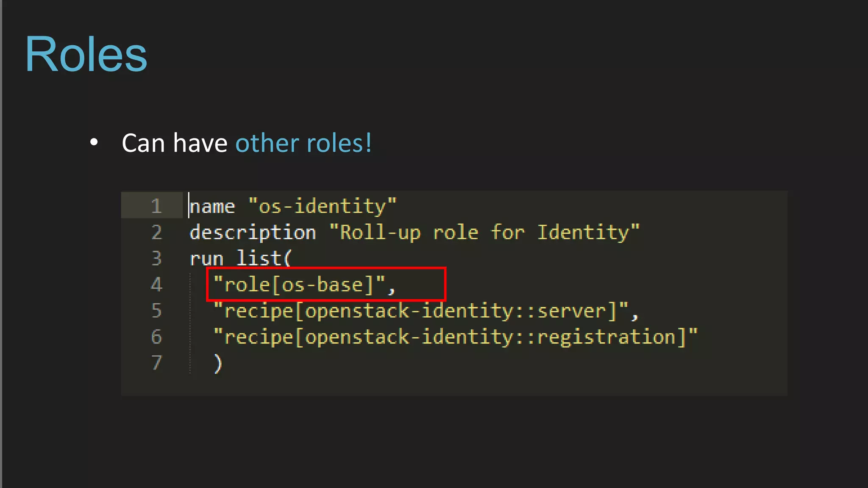The width and height of the screenshot is (868, 488).
Task: Click the "recipe[openstack-identity::registration]" string
Action: (455, 337)
